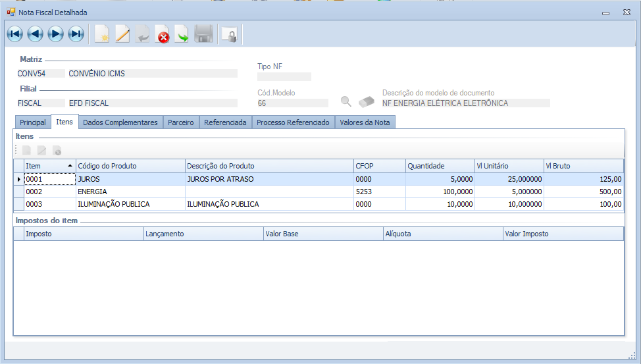Jump to the last record
Viewport: 641px width, 364px height.
[x=76, y=34]
